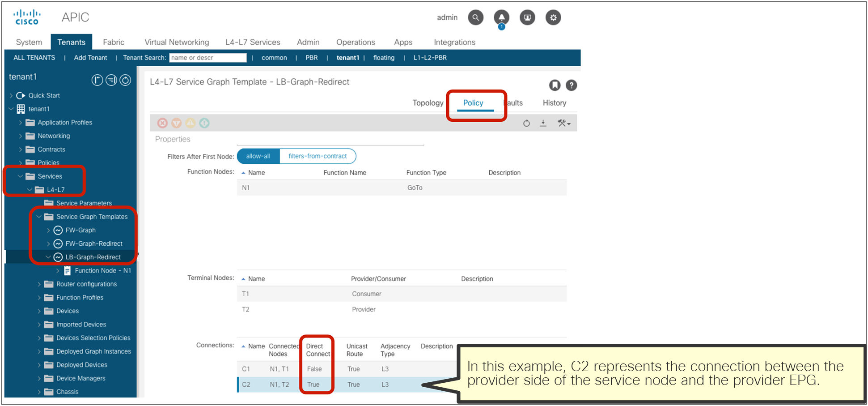Click the search magnifier icon in header
The image size is (868, 406).
click(476, 17)
